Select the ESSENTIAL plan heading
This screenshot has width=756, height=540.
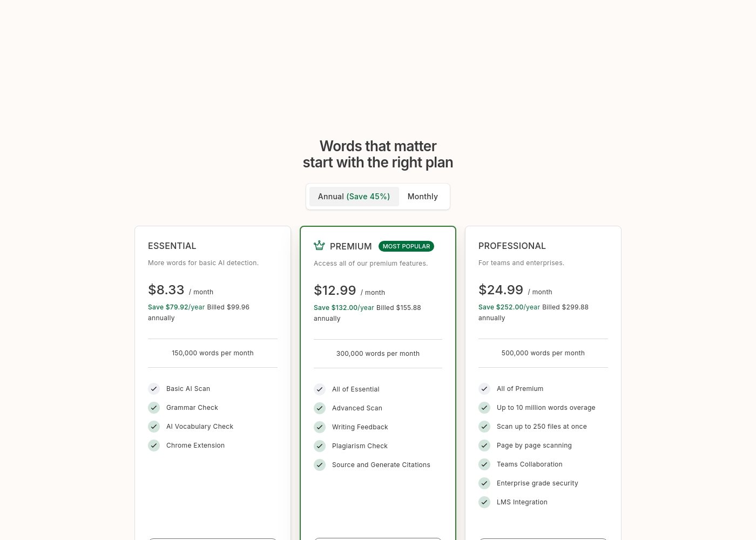tap(172, 246)
